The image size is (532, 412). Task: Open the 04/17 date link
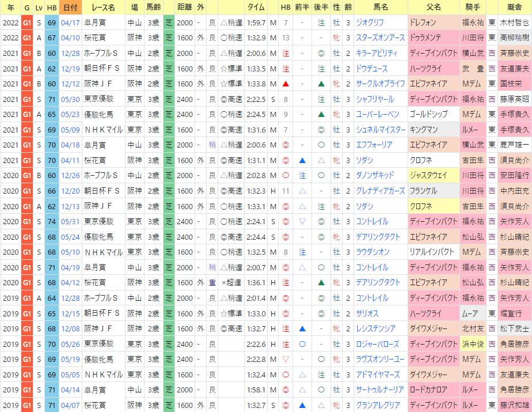[x=70, y=22]
